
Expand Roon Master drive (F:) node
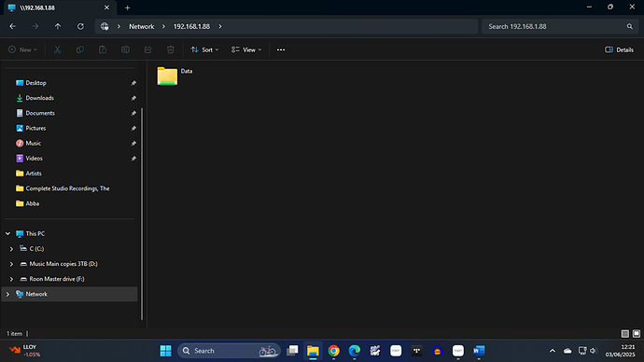point(11,279)
